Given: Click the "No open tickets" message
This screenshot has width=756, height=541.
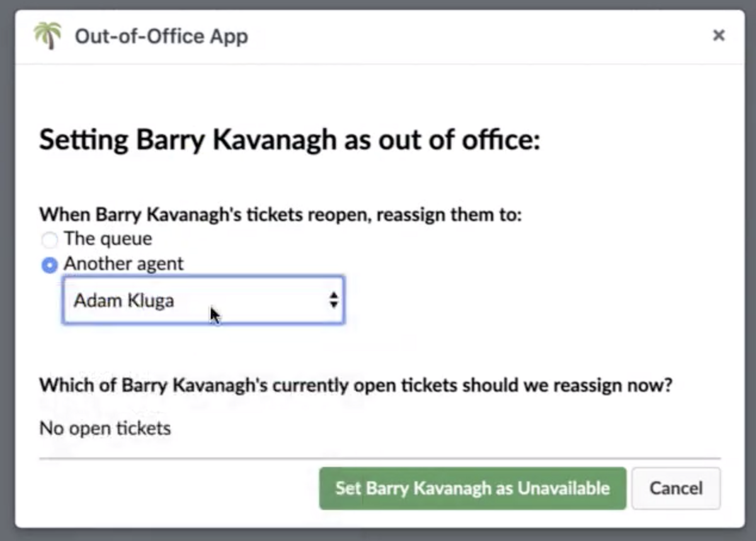Looking at the screenshot, I should (105, 429).
